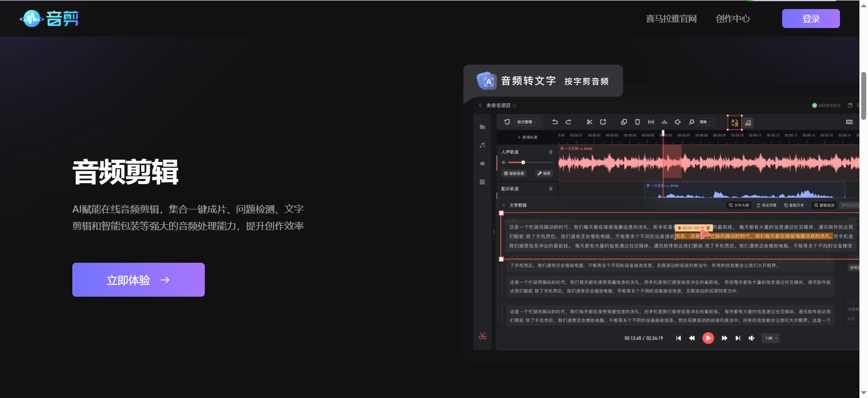Click the edit pencil next to 未命名项目
The height and width of the screenshot is (398, 868).
tap(514, 105)
